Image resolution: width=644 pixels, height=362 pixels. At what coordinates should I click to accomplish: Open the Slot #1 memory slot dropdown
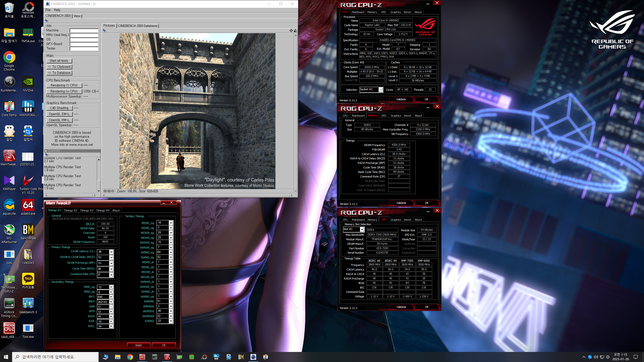pos(362,229)
